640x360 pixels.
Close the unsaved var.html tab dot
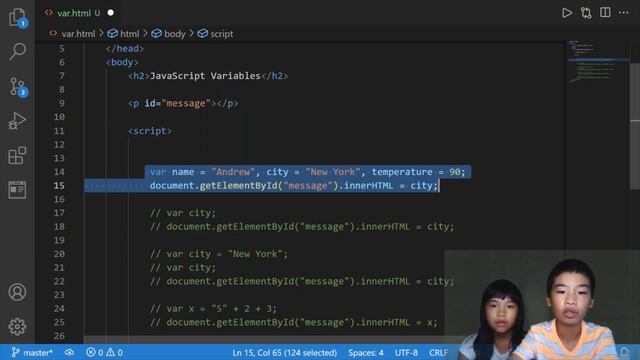coord(111,13)
